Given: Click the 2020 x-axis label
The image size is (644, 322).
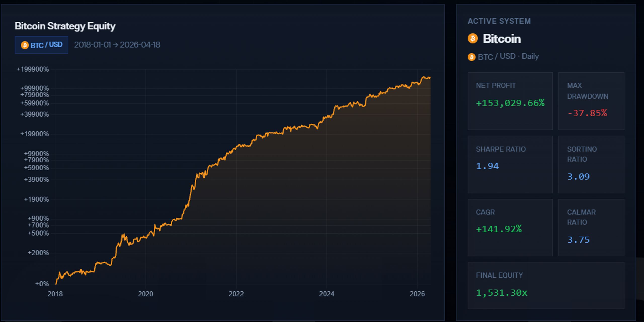Looking at the screenshot, I should tap(146, 294).
